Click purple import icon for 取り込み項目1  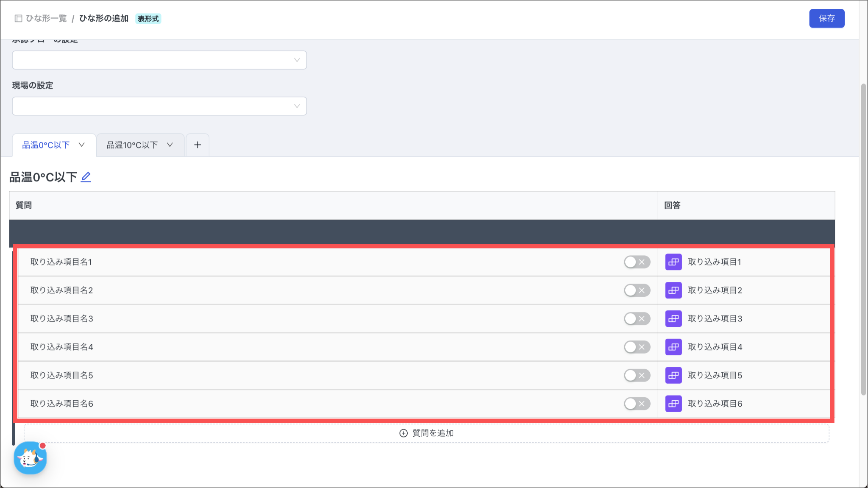pyautogui.click(x=673, y=262)
